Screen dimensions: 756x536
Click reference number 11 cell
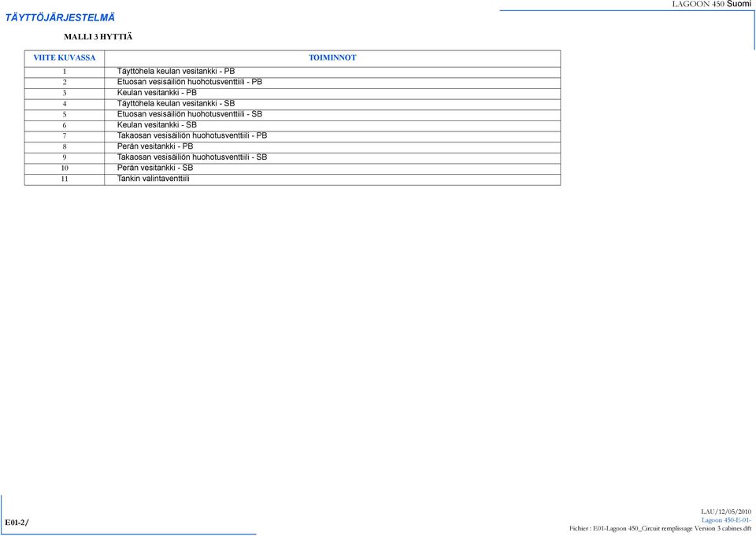click(65, 179)
